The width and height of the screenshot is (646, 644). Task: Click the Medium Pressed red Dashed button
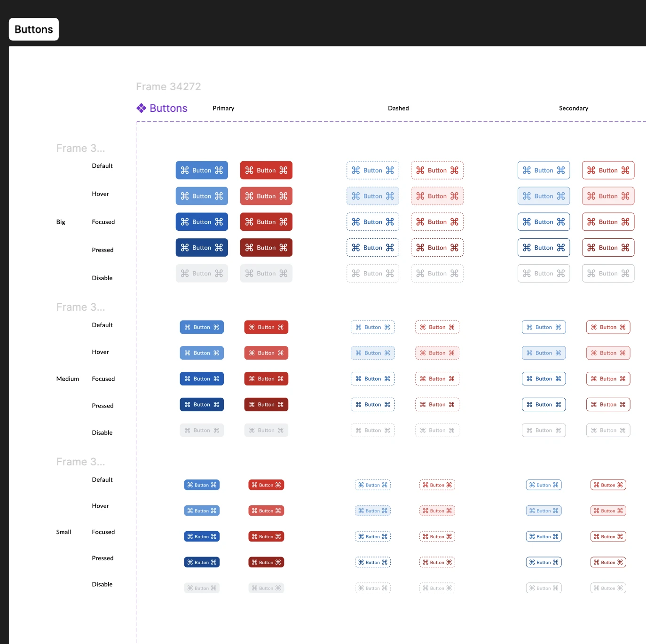[437, 405]
